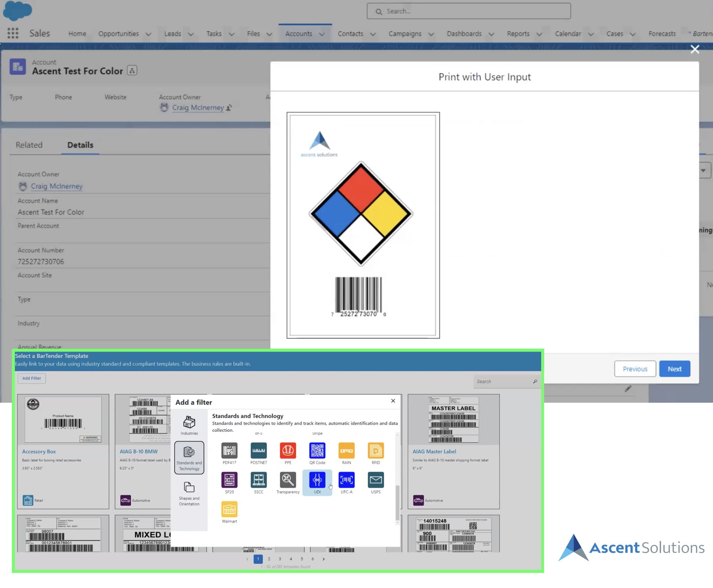Click the filter list vertical scrollbar
713x588 pixels.
pos(397,502)
